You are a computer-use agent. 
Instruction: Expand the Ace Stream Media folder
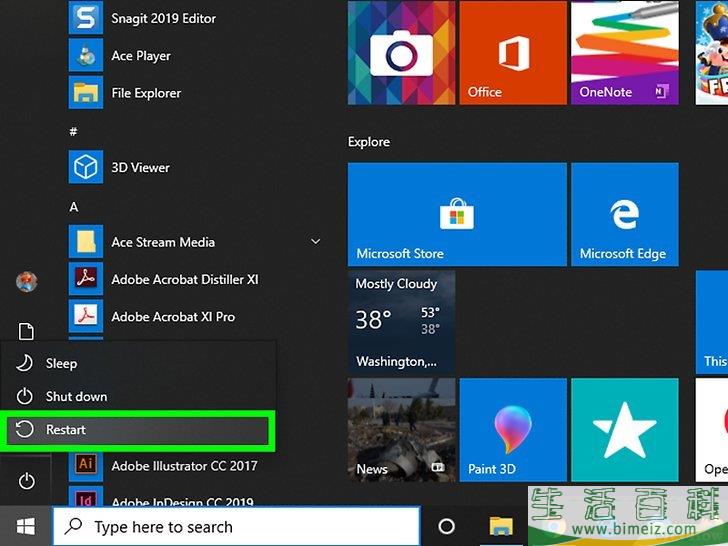pyautogui.click(x=316, y=242)
